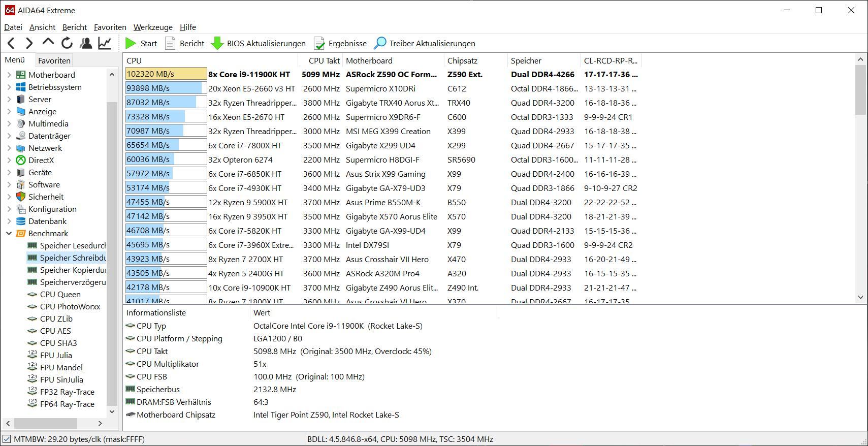Open the Hilfe menu
Screen dimensions: 868x446
(x=187, y=27)
